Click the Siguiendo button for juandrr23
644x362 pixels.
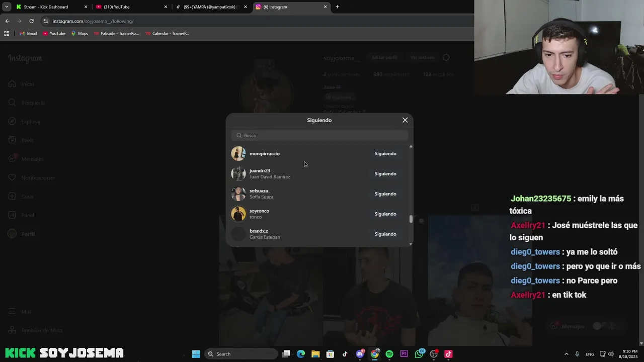tap(385, 173)
